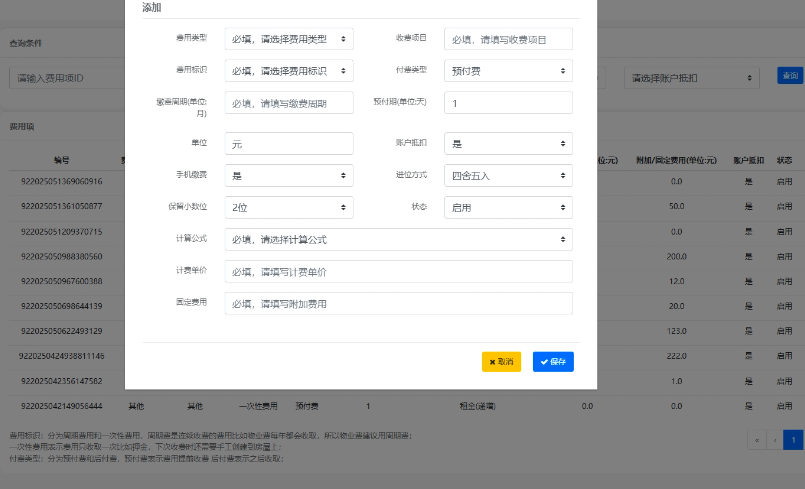Viewport: 805px width, 489px height.
Task: Open the 手机缴费 dropdown
Action: [x=289, y=175]
